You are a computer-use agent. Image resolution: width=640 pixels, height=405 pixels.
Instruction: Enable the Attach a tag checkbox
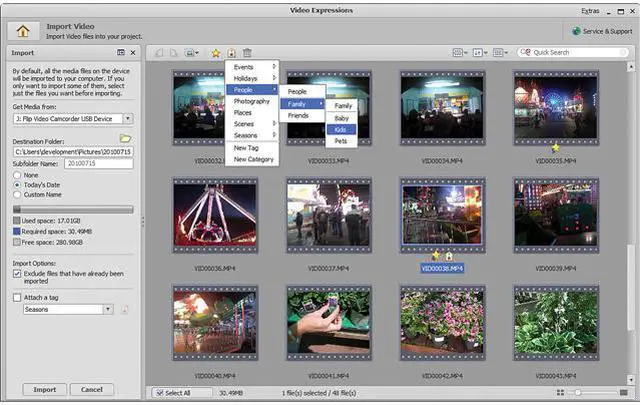(17, 297)
